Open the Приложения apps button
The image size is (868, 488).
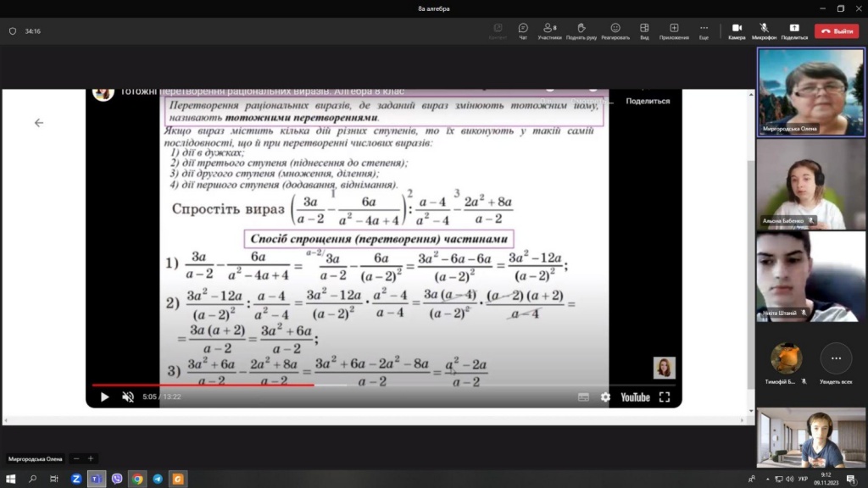coord(674,30)
